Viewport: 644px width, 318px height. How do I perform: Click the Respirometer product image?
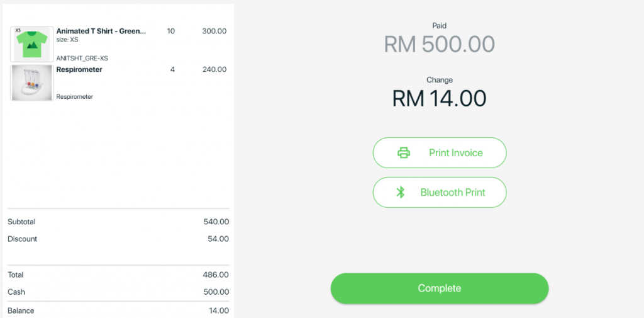pyautogui.click(x=32, y=82)
